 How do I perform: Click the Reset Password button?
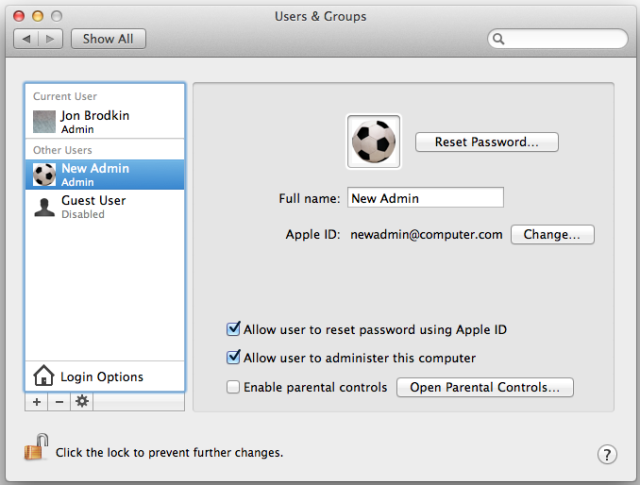tap(487, 142)
